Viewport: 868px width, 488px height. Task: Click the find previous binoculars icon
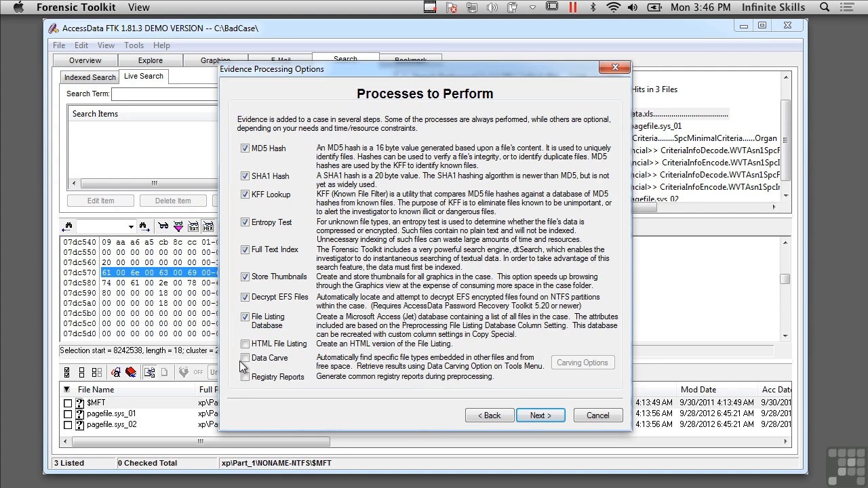(67, 226)
